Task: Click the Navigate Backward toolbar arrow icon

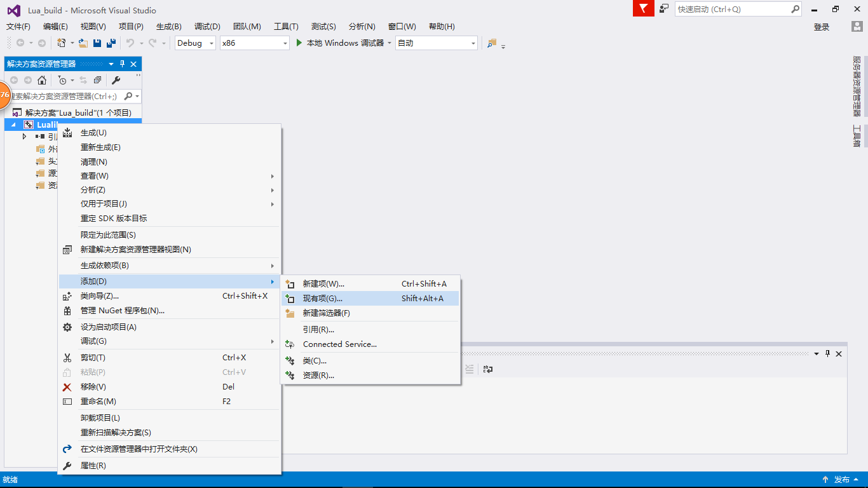Action: [x=20, y=43]
